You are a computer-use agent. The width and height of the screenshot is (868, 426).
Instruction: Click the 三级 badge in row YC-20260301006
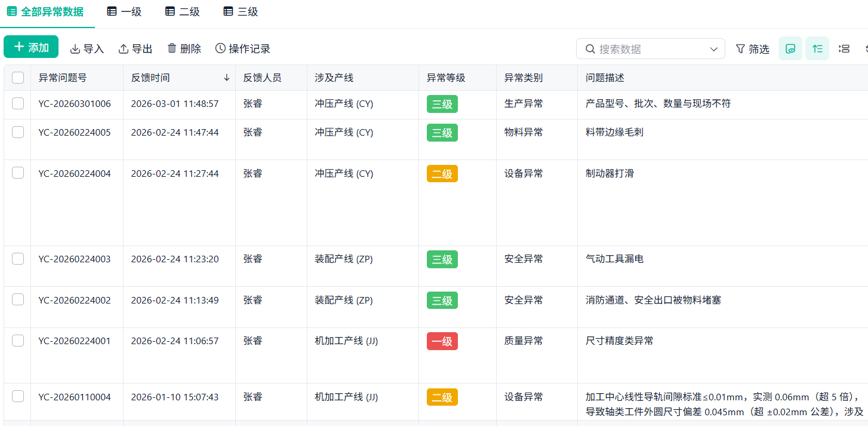[442, 104]
